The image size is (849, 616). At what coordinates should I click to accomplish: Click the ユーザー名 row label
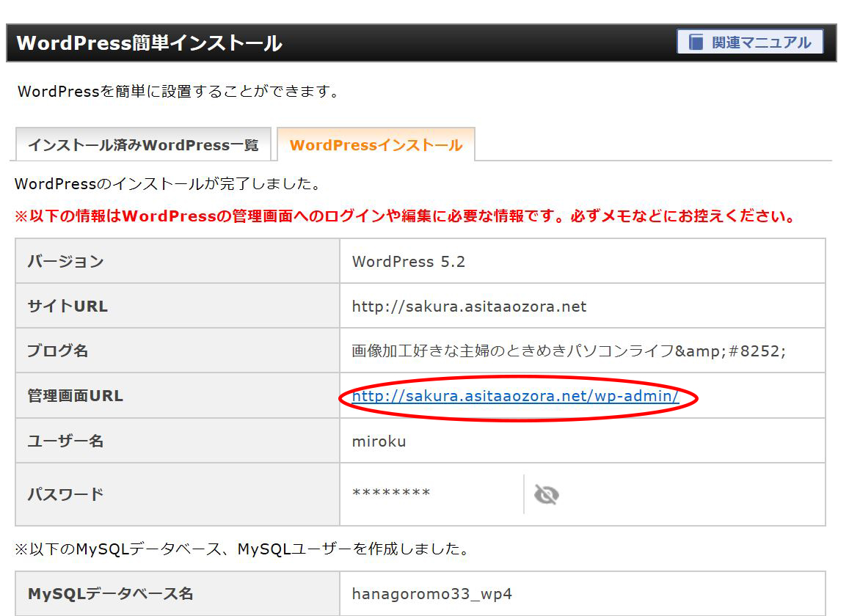pos(65,441)
